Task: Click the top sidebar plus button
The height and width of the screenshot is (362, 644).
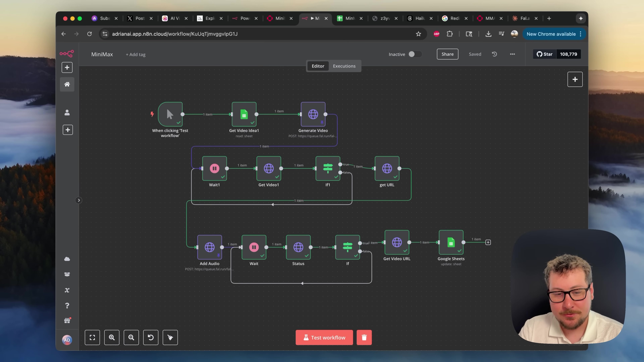Action: [67, 67]
